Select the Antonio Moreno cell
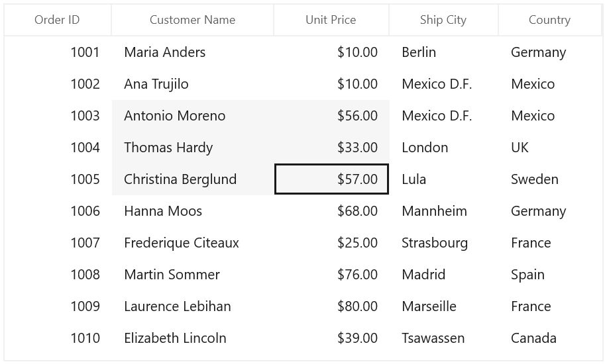Screen dimensions: 607x364 coord(193,116)
